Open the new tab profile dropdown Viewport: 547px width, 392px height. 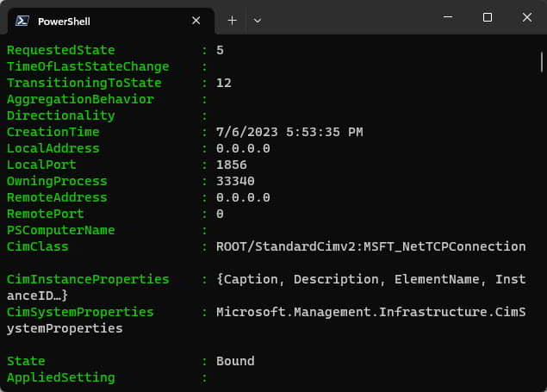[258, 21]
